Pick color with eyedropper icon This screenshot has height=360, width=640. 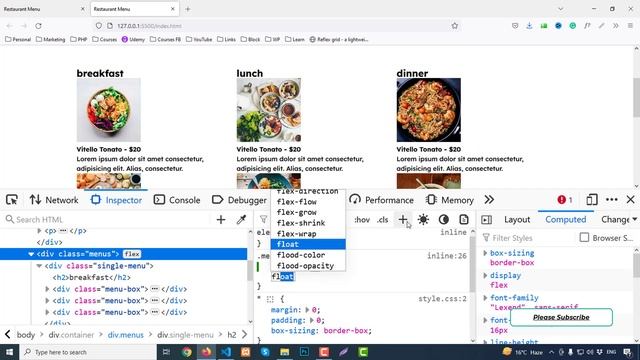pyautogui.click(x=241, y=220)
